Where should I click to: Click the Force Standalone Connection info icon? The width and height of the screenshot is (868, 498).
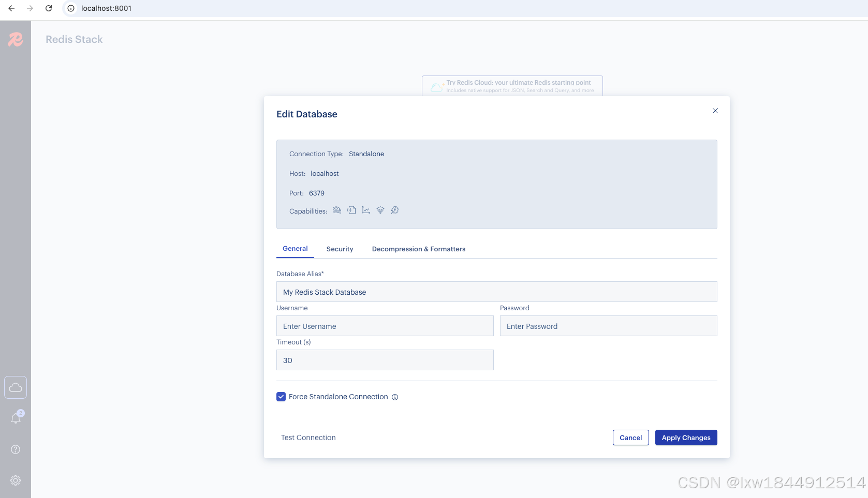(395, 397)
